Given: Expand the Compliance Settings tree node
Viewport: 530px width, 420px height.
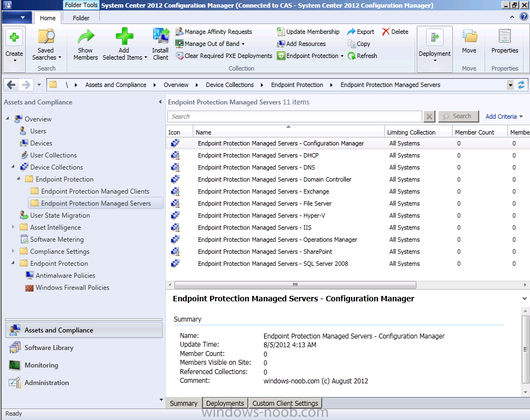Looking at the screenshot, I should click(13, 251).
